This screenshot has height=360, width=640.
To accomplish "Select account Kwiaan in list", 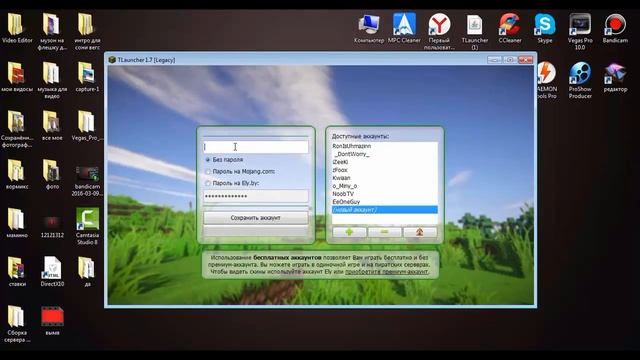I will [384, 178].
